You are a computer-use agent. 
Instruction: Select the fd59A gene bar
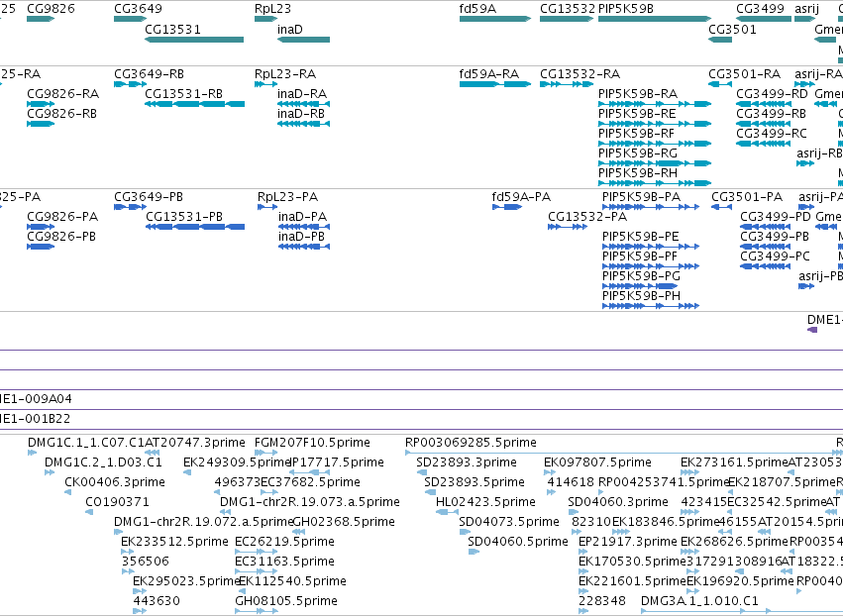(495, 19)
